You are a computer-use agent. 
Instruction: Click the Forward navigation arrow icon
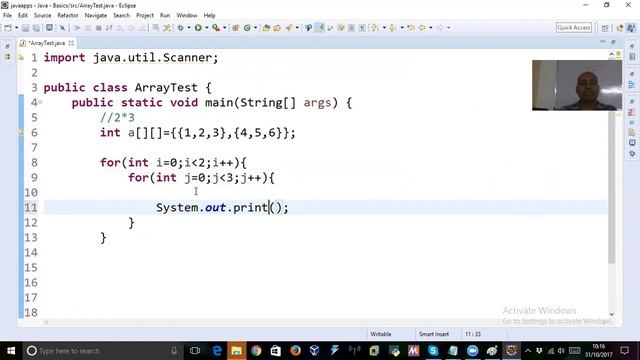[x=440, y=28]
